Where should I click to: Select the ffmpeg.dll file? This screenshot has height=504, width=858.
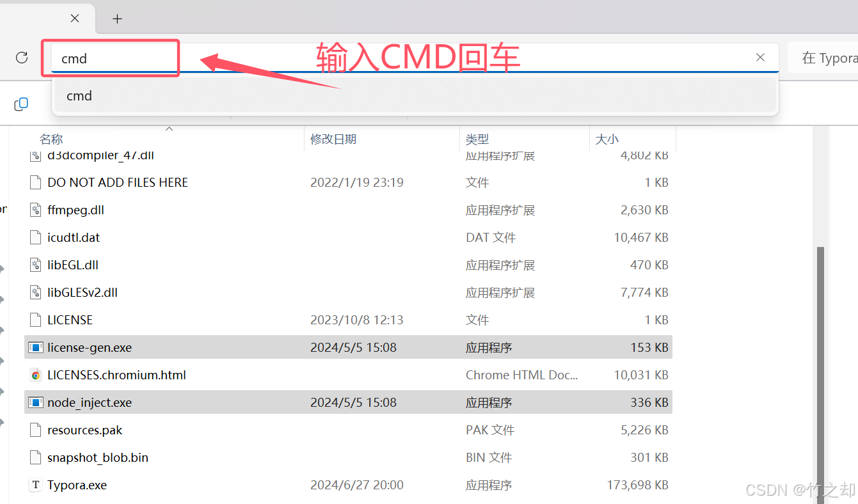point(348,210)
